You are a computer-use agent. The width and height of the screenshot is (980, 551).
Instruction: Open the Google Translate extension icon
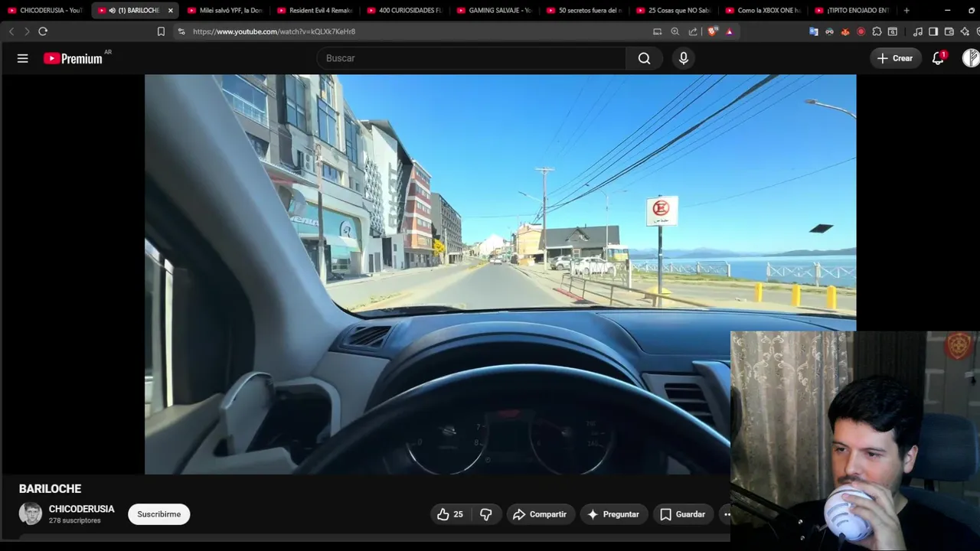point(813,31)
